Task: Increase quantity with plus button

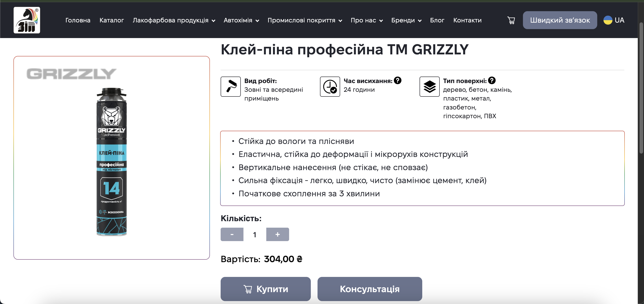Action: click(277, 234)
